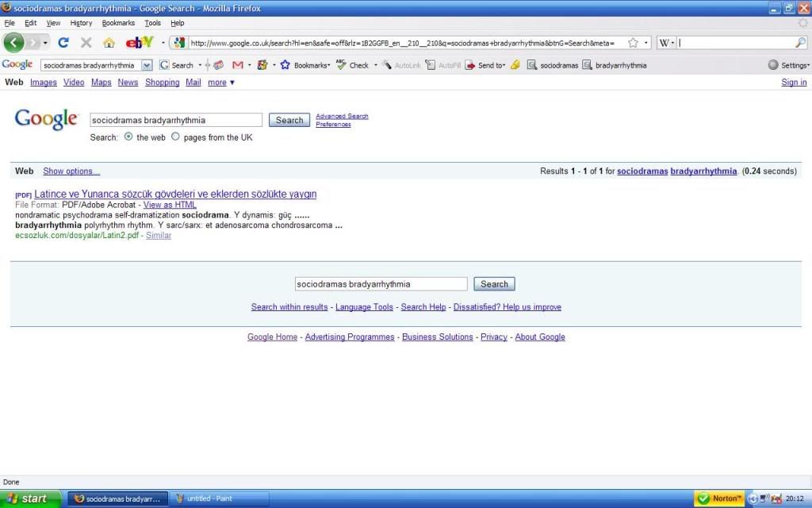Show hidden system tray icons
This screenshot has height=508, width=812.
click(x=753, y=498)
